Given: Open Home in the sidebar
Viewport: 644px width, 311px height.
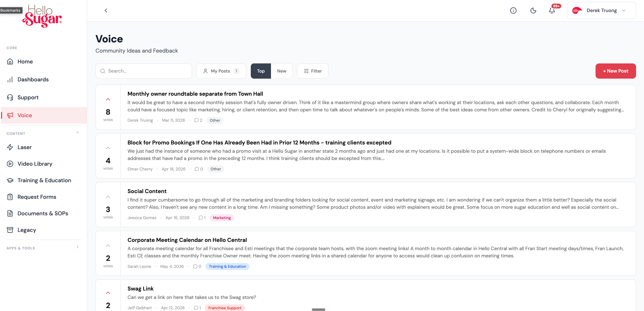Looking at the screenshot, I should [44, 62].
